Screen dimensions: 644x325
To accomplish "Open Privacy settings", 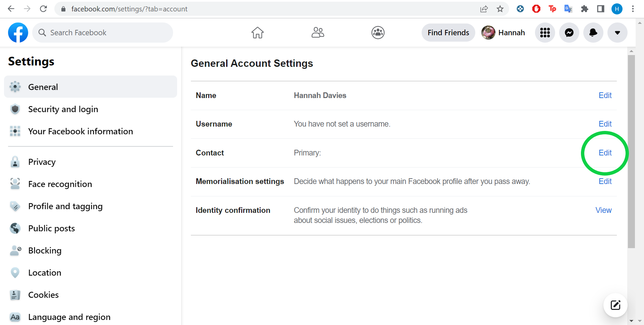I will 91,162.
